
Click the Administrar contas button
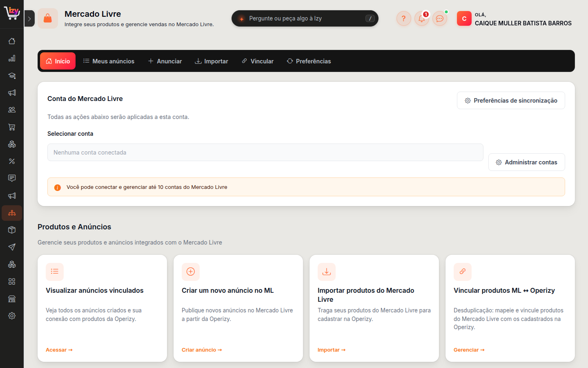tap(527, 162)
